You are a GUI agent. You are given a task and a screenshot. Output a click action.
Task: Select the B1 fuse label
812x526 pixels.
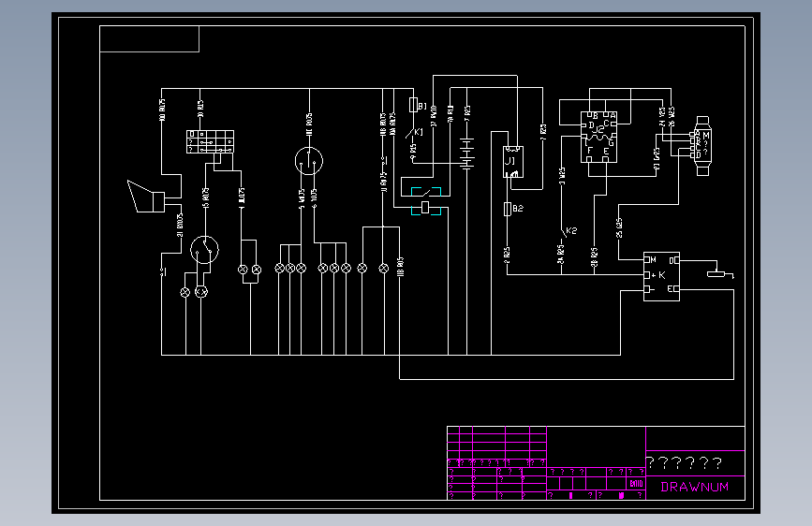422,106
